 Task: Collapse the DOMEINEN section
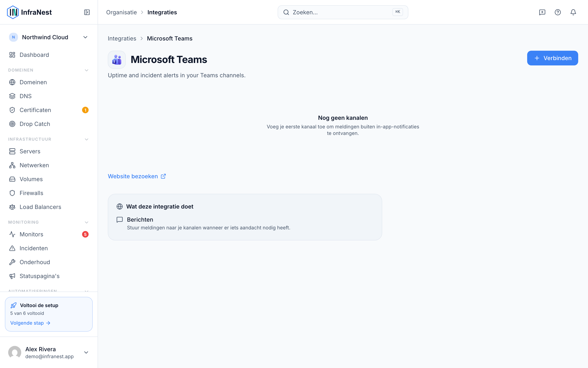point(87,70)
